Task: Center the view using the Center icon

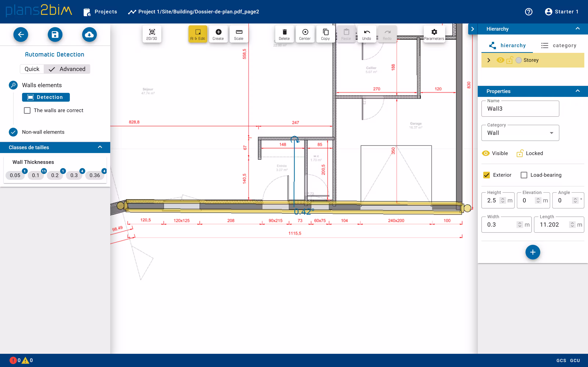Action: [305, 34]
